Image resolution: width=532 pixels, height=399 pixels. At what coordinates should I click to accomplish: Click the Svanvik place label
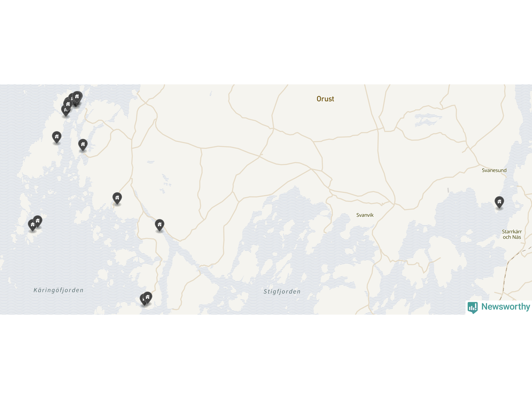point(365,215)
